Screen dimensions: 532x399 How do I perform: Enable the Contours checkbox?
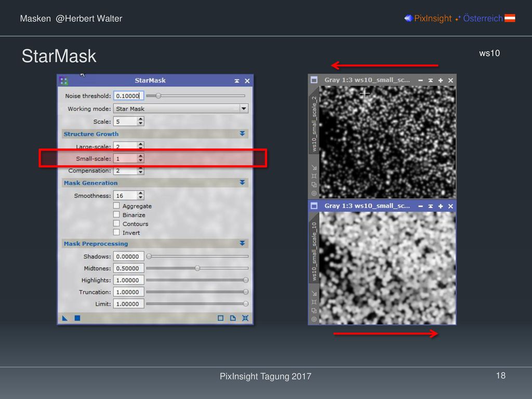point(116,223)
